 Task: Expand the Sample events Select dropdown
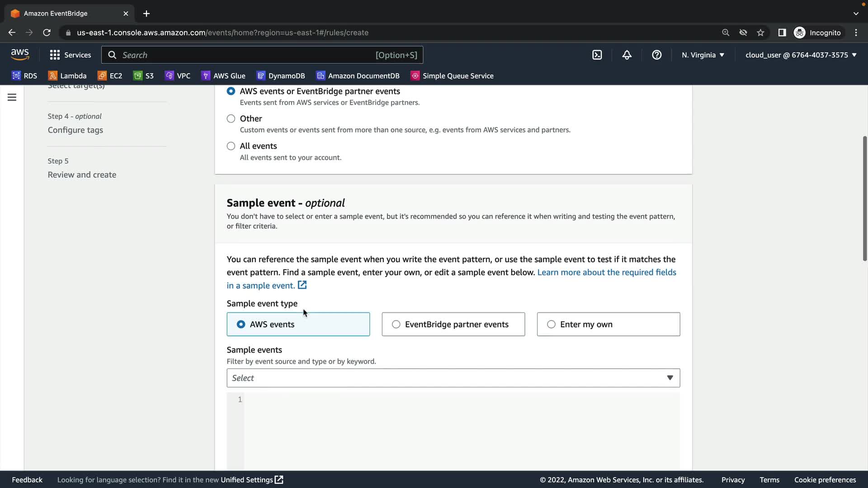[453, 378]
